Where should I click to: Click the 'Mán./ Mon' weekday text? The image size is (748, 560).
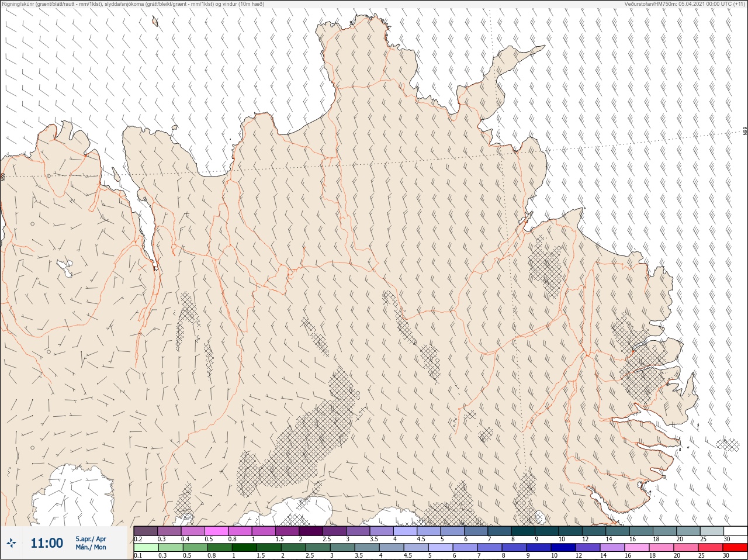click(x=91, y=547)
